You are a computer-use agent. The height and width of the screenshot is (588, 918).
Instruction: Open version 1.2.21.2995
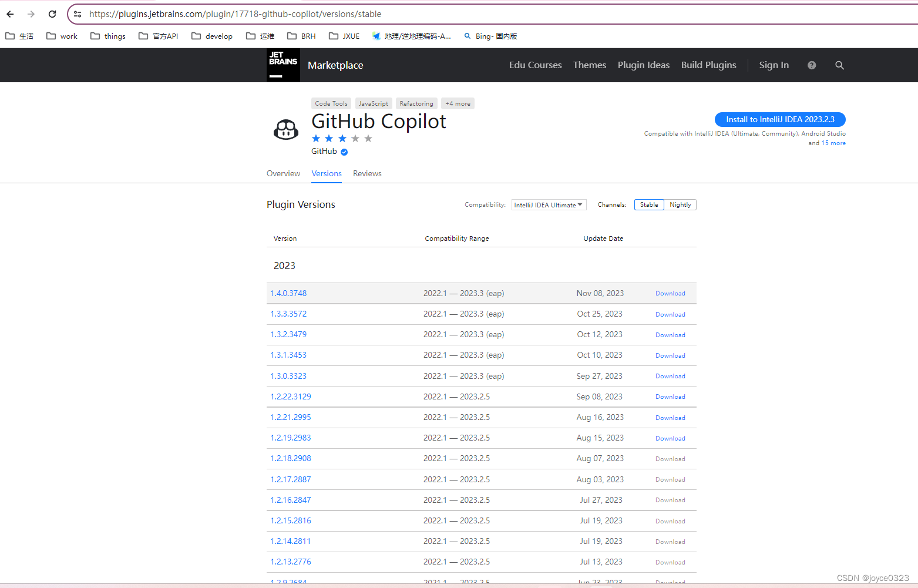[x=291, y=417]
